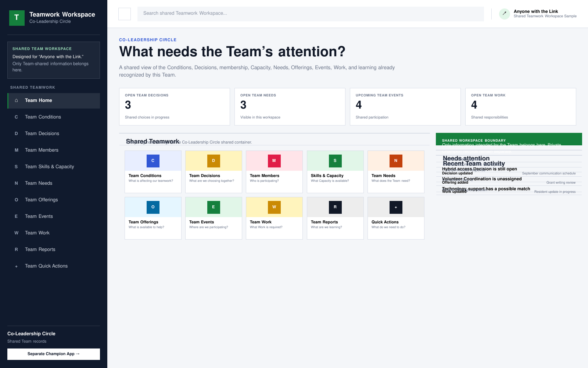Open Team Conditions in the sidebar
Image resolution: width=588 pixels, height=368 pixels.
coord(54,117)
